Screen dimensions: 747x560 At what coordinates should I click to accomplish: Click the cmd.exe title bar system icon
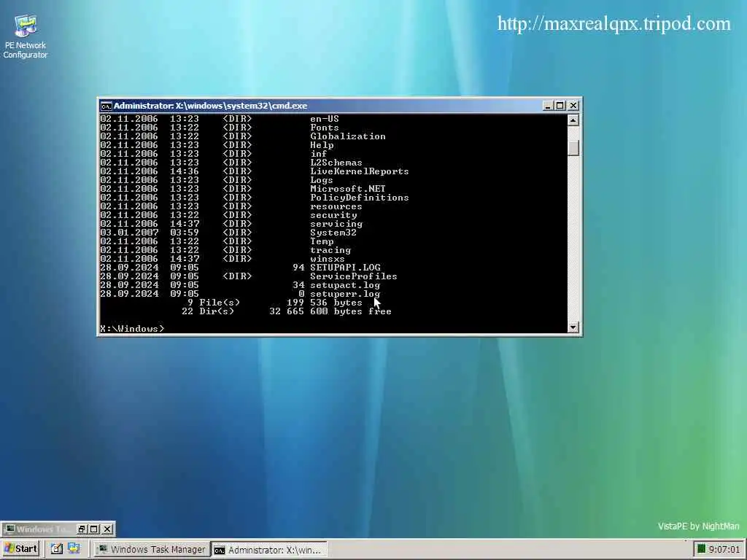106,106
